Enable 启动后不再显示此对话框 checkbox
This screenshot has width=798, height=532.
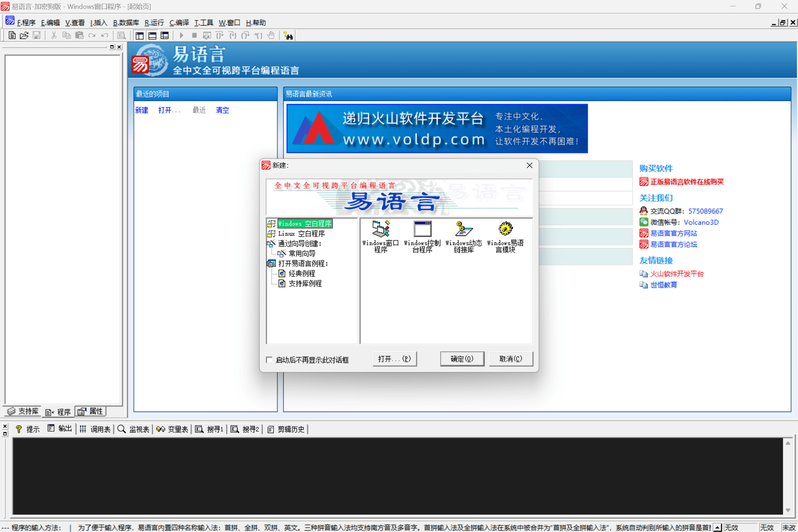tap(269, 359)
